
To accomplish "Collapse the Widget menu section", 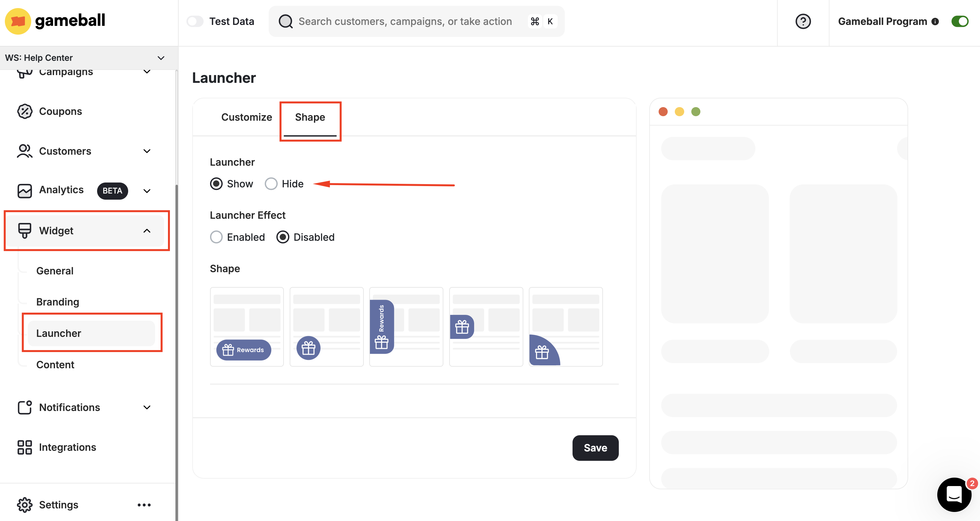I will click(147, 230).
